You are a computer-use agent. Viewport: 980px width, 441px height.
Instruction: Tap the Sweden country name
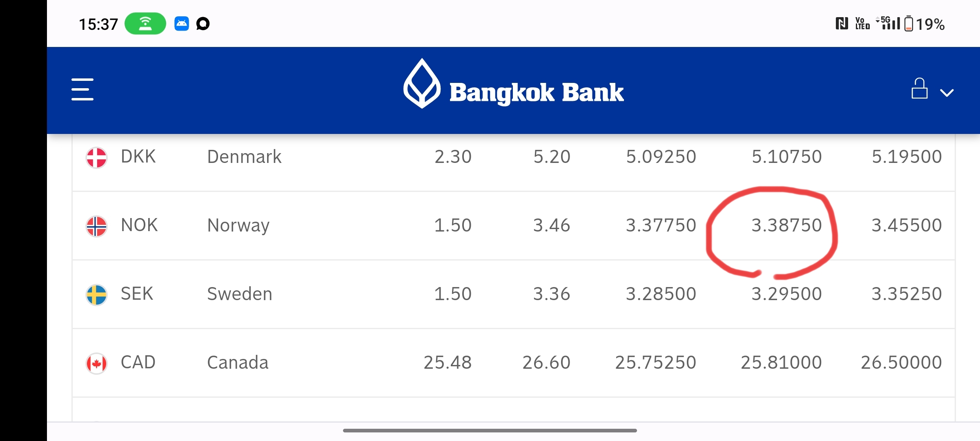click(239, 294)
